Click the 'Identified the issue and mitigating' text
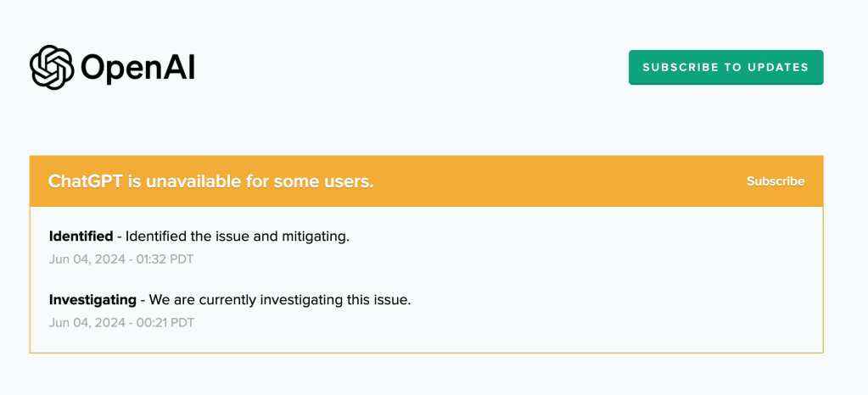This screenshot has width=868, height=395. (x=238, y=236)
